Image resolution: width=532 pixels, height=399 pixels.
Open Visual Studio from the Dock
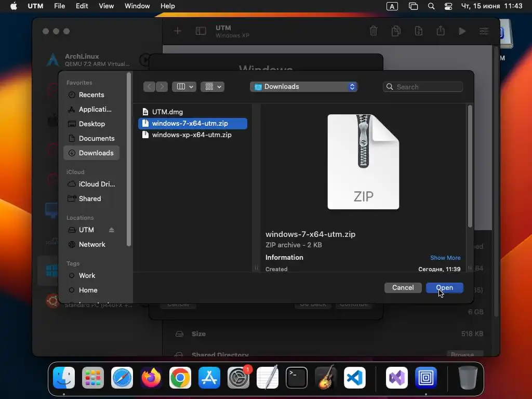coord(396,378)
